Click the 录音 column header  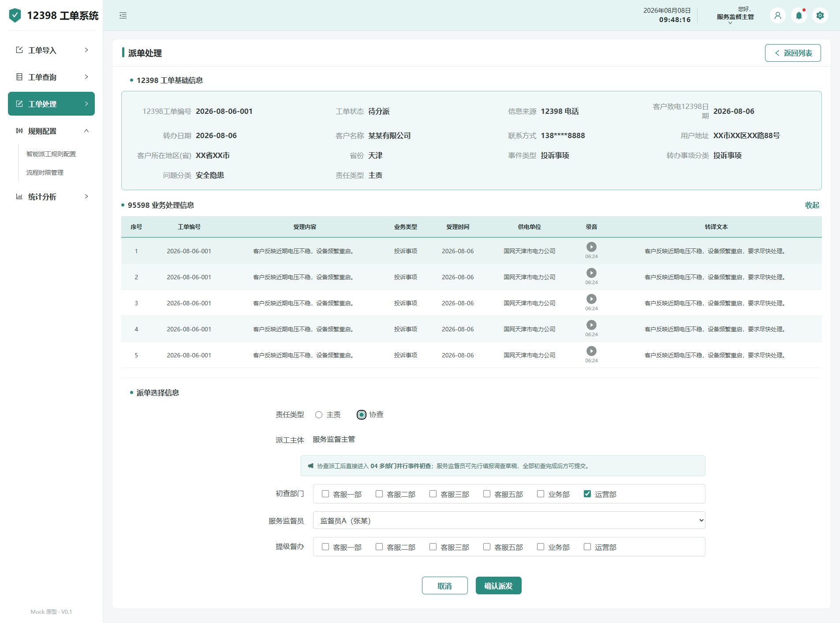591,227
